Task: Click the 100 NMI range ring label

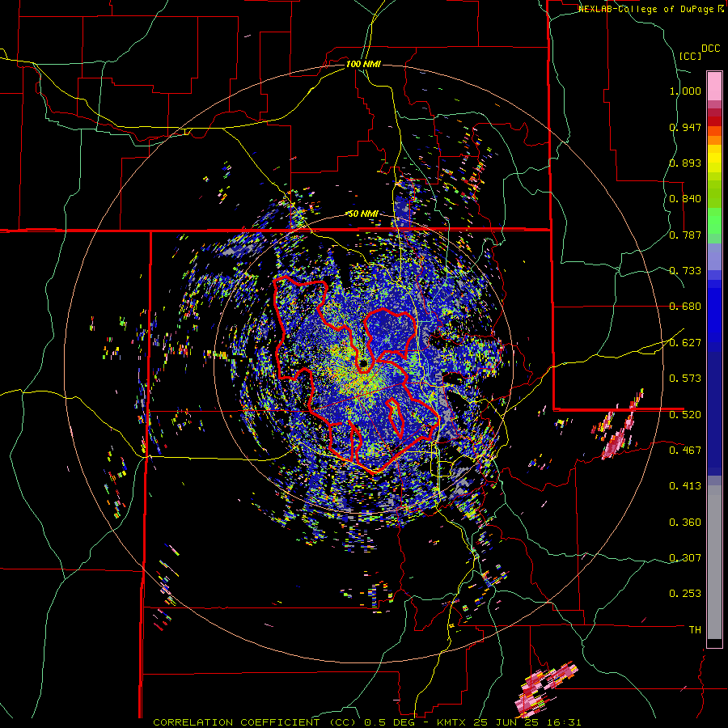Action: click(x=363, y=64)
